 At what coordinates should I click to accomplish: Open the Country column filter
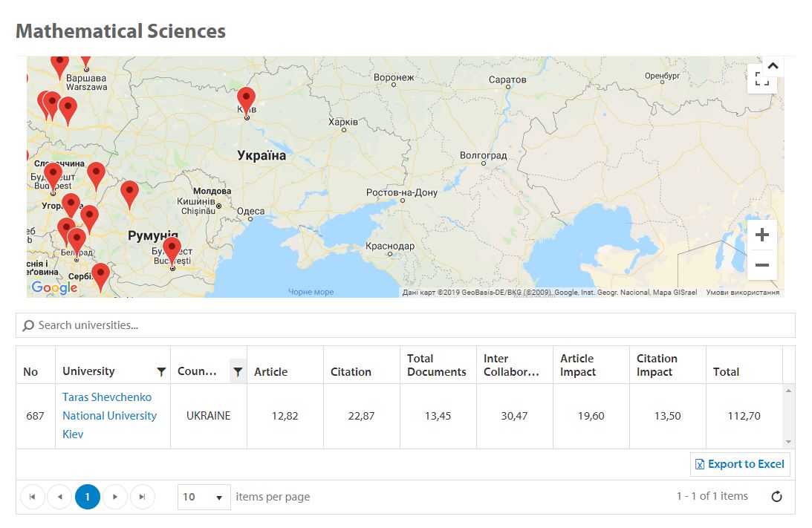(238, 371)
